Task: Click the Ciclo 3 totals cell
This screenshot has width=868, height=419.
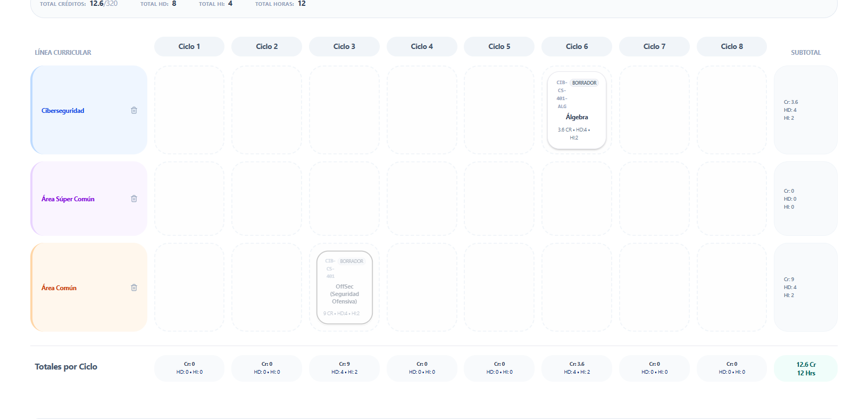Action: coord(344,368)
